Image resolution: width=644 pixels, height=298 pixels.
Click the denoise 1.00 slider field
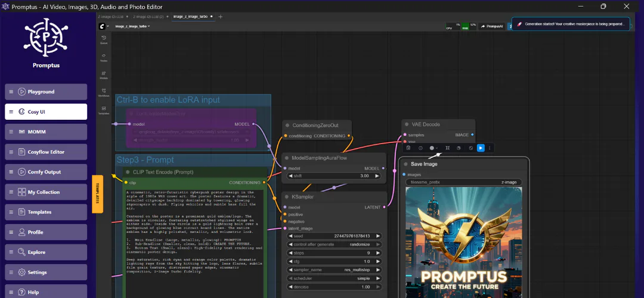click(335, 287)
